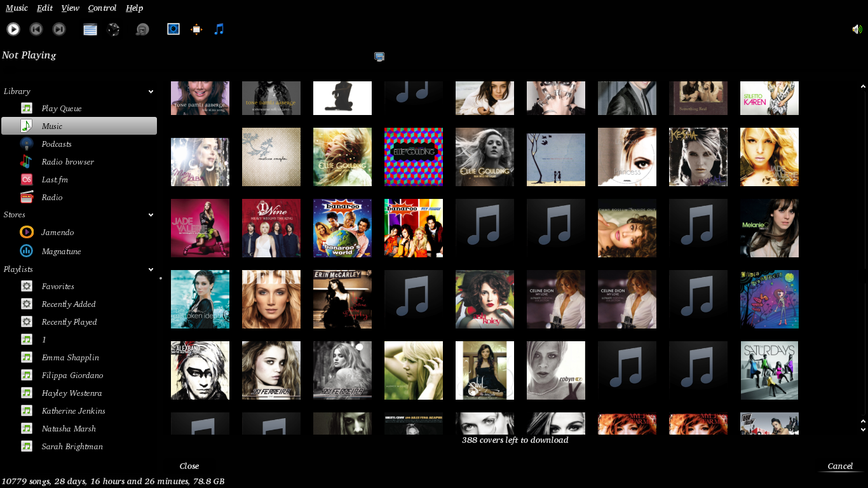Select the Robyn album cover
Viewport: 868px width, 488px height.
(556, 370)
